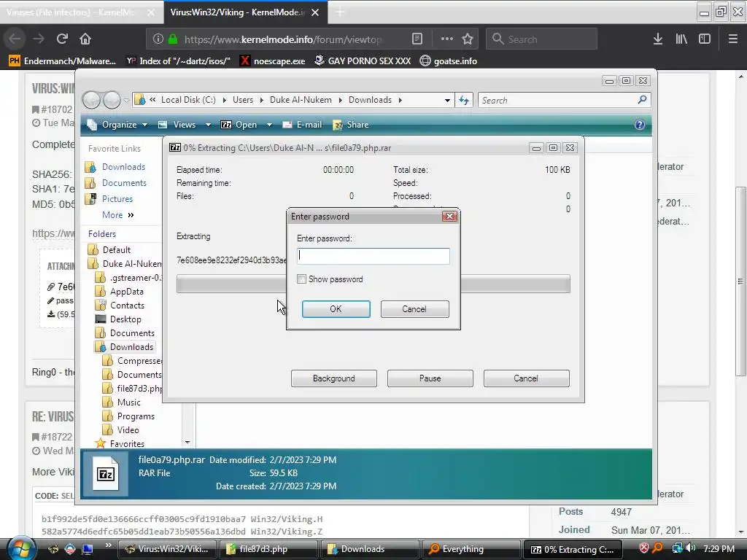Click the Explorer refresh button
Screen dimensions: 747x560
(x=464, y=100)
